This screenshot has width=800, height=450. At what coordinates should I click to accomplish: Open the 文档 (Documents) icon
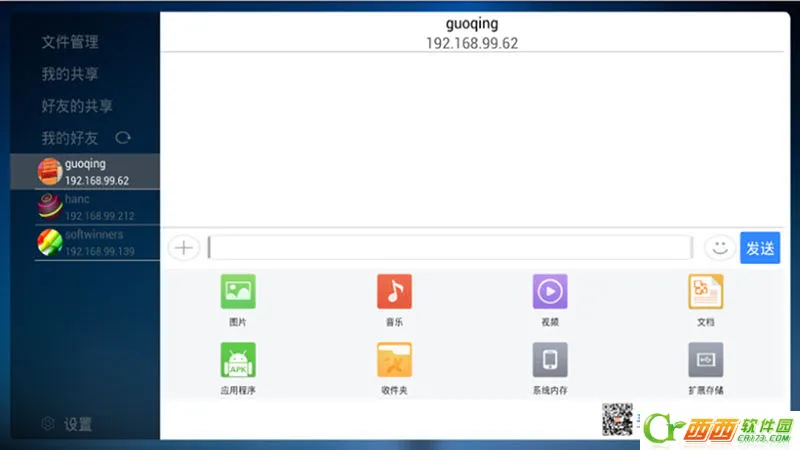(x=705, y=292)
